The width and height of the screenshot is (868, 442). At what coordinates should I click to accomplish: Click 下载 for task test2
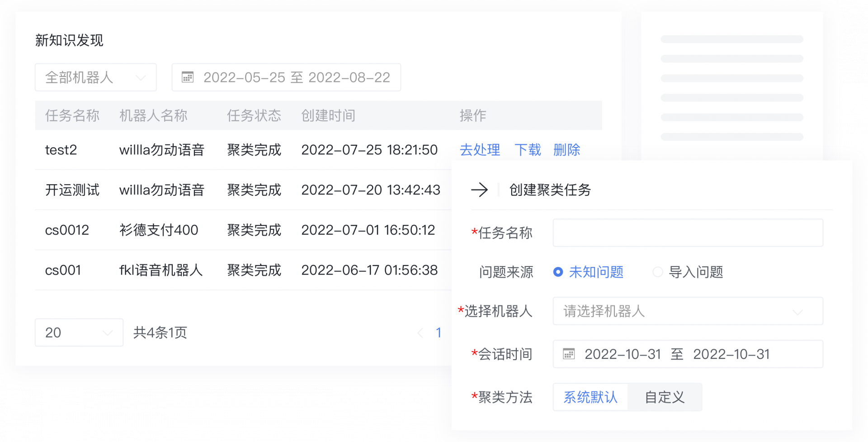click(528, 150)
